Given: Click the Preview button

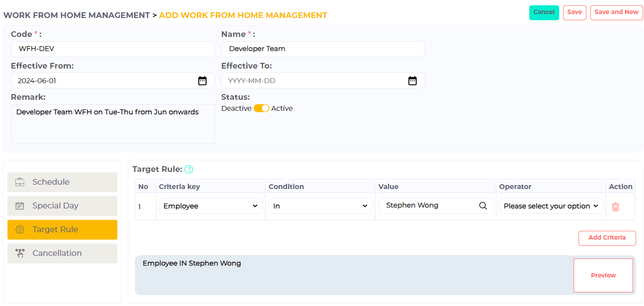Looking at the screenshot, I should (603, 275).
